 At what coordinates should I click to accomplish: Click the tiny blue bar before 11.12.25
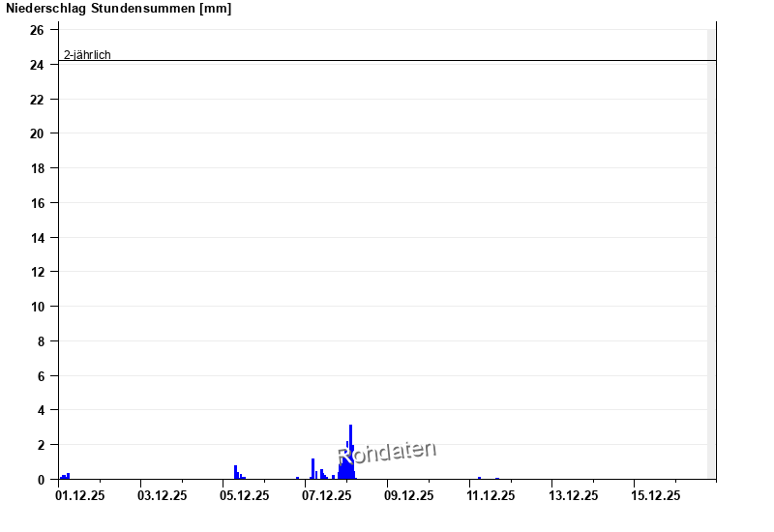(x=479, y=478)
